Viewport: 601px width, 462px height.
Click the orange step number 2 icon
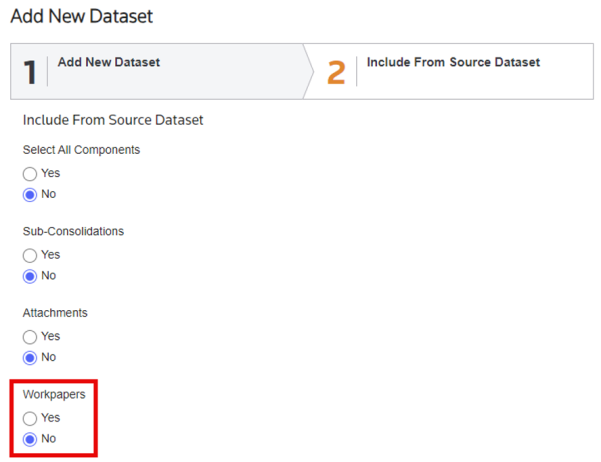pyautogui.click(x=336, y=72)
